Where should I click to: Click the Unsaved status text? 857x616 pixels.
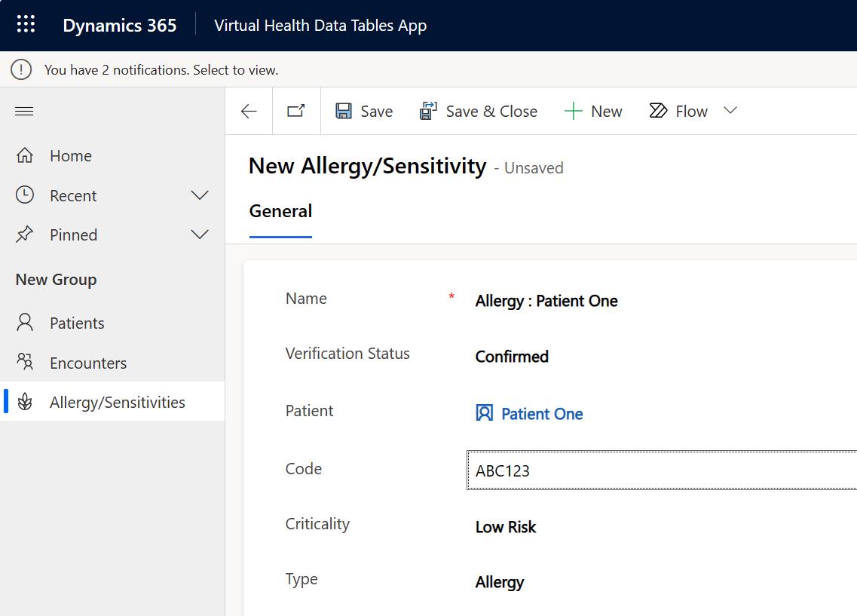coord(534,168)
